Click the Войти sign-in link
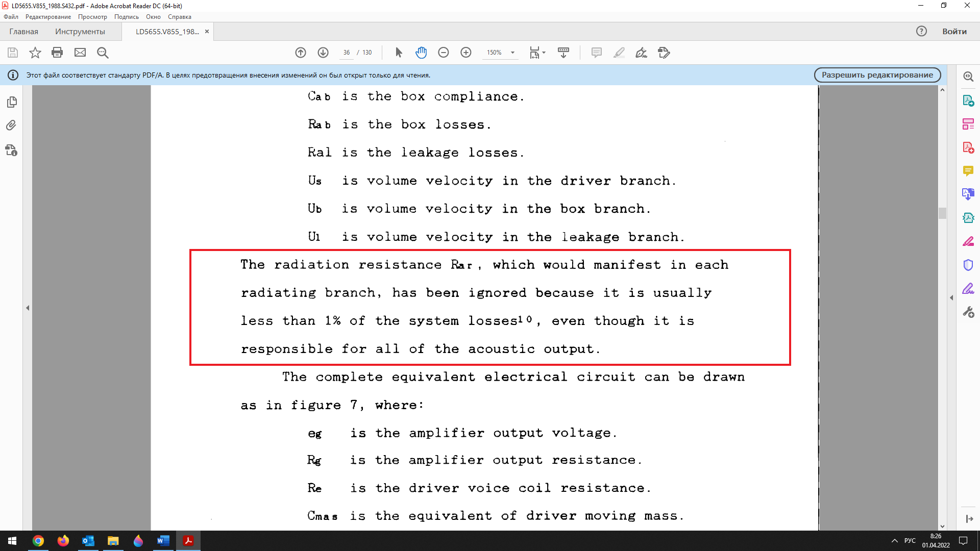This screenshot has height=551, width=980. 954,32
